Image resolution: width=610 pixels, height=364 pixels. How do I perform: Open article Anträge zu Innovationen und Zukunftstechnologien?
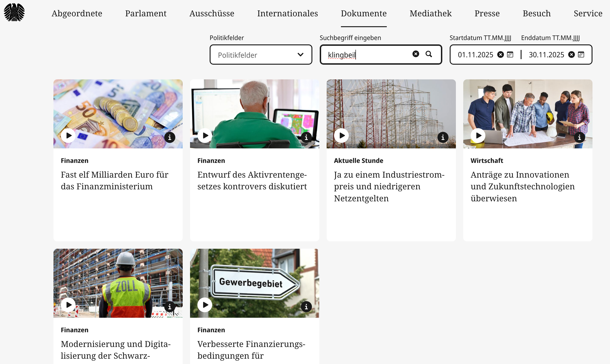[522, 186]
